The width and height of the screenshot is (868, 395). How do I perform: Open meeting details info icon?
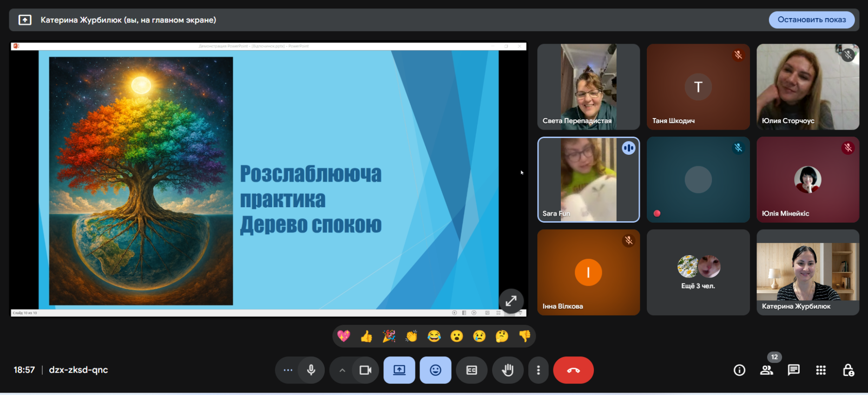[739, 370]
